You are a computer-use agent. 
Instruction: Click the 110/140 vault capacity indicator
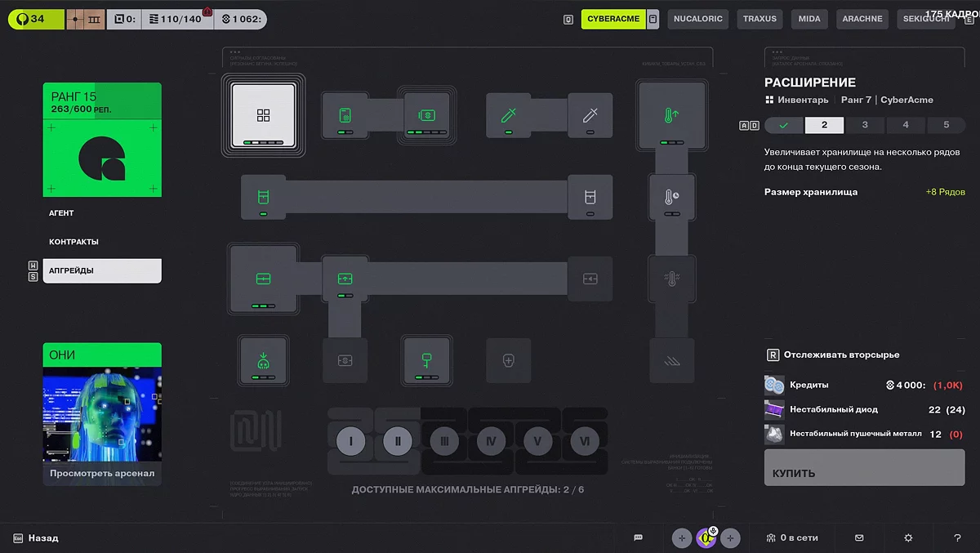pos(177,19)
